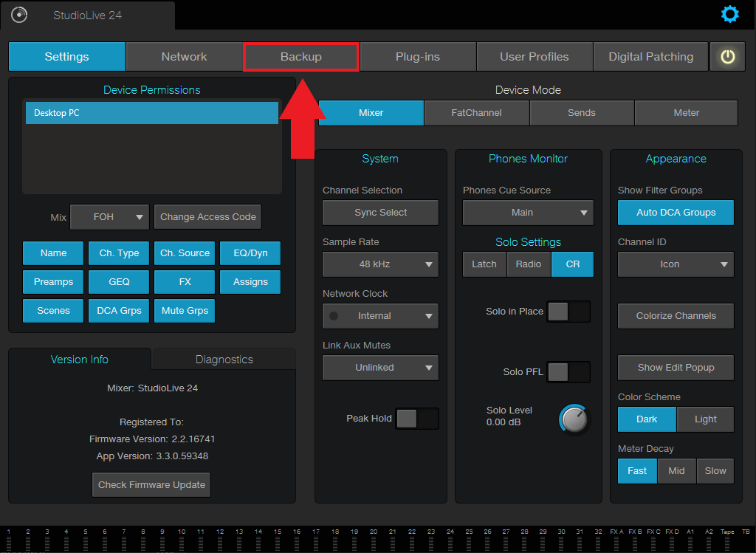
Task: Click the App Version 3.3.0.59348 text
Action: (152, 456)
